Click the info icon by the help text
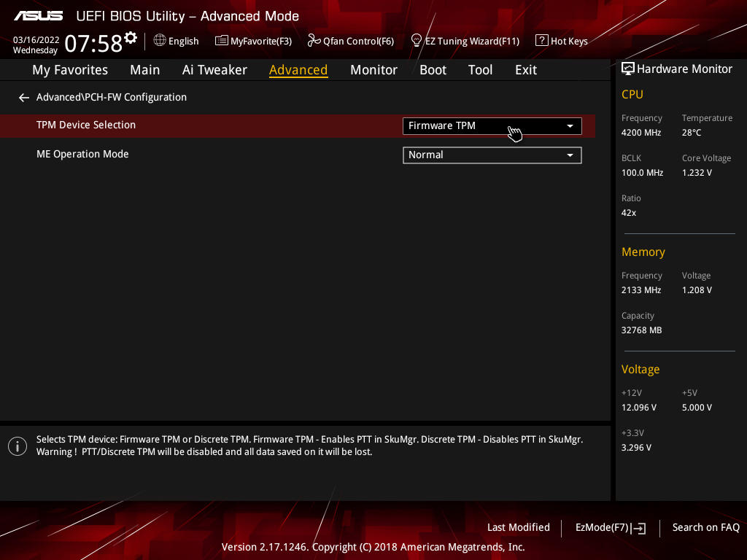Screen dimensions: 747x560 pyautogui.click(x=18, y=446)
